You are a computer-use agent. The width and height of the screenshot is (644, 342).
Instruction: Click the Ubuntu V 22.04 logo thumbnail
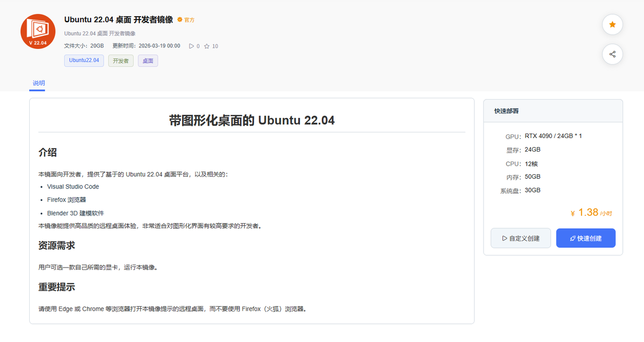click(38, 32)
